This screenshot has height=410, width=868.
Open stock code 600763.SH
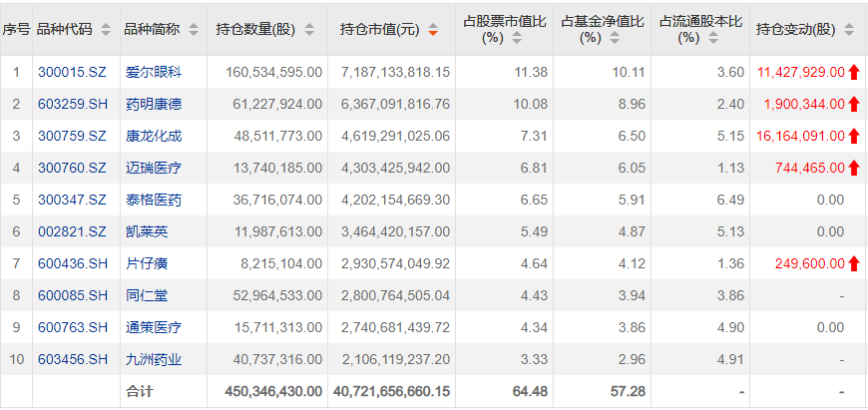(x=72, y=328)
